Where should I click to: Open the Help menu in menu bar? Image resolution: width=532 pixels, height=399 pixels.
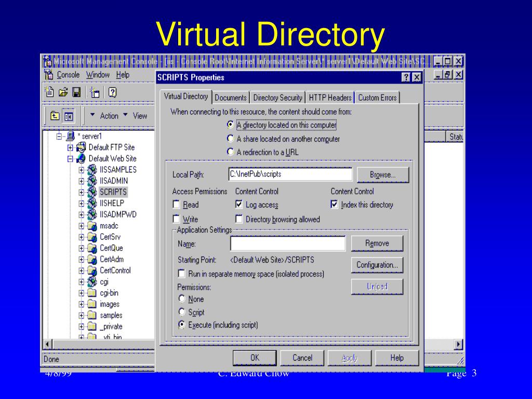123,75
